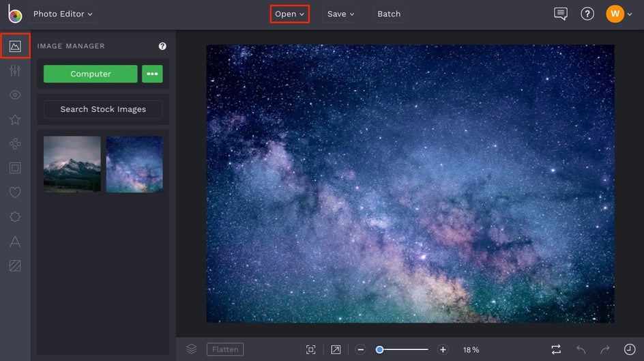Open the help question mark in header
This screenshot has width=644, height=361.
(587, 14)
